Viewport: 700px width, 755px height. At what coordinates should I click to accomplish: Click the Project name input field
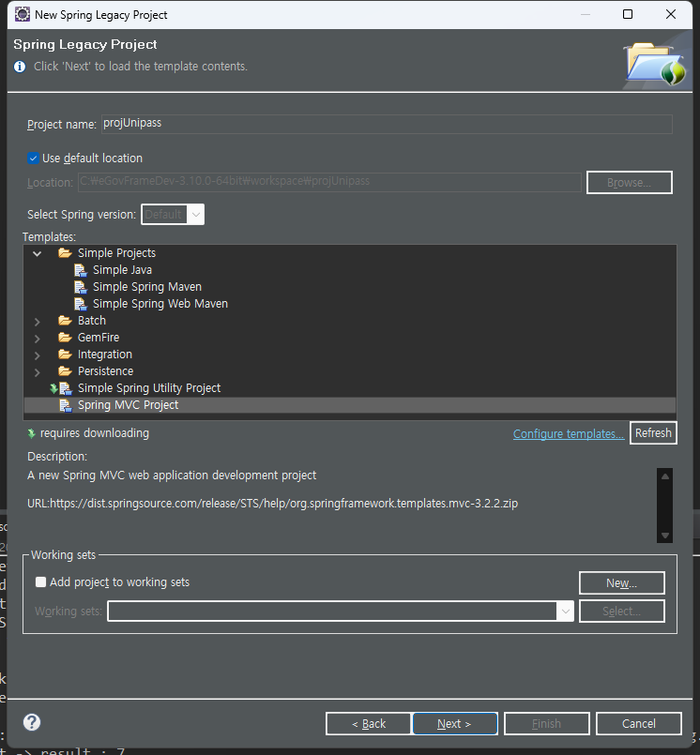click(x=387, y=124)
